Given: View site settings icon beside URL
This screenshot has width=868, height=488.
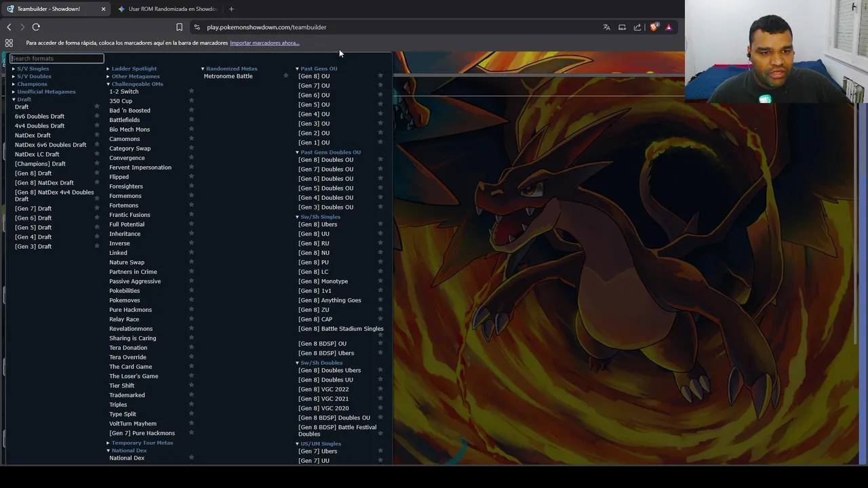Looking at the screenshot, I should tap(197, 27).
